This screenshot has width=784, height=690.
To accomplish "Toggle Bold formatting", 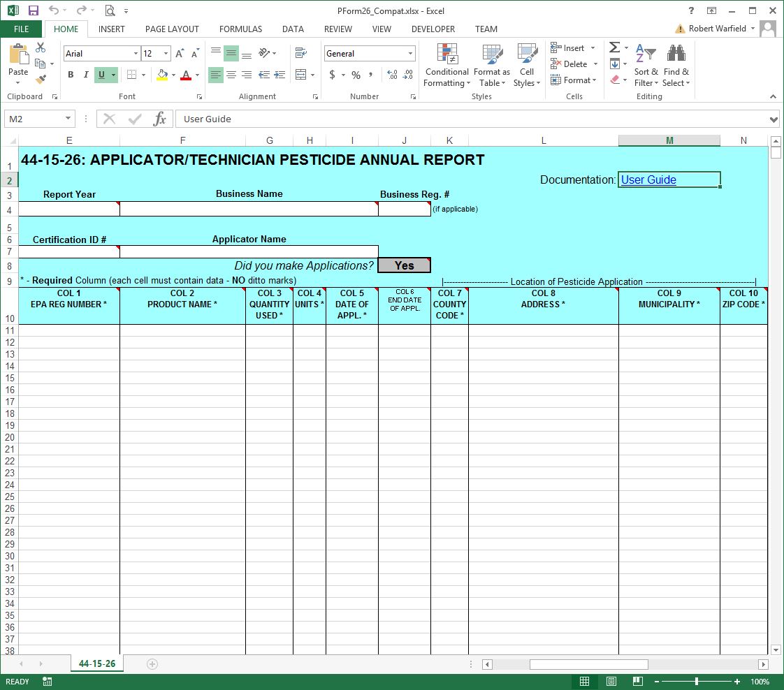I will point(71,75).
